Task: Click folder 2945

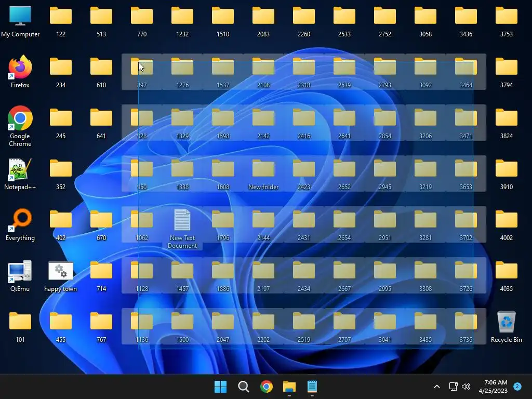Action: coord(385,174)
